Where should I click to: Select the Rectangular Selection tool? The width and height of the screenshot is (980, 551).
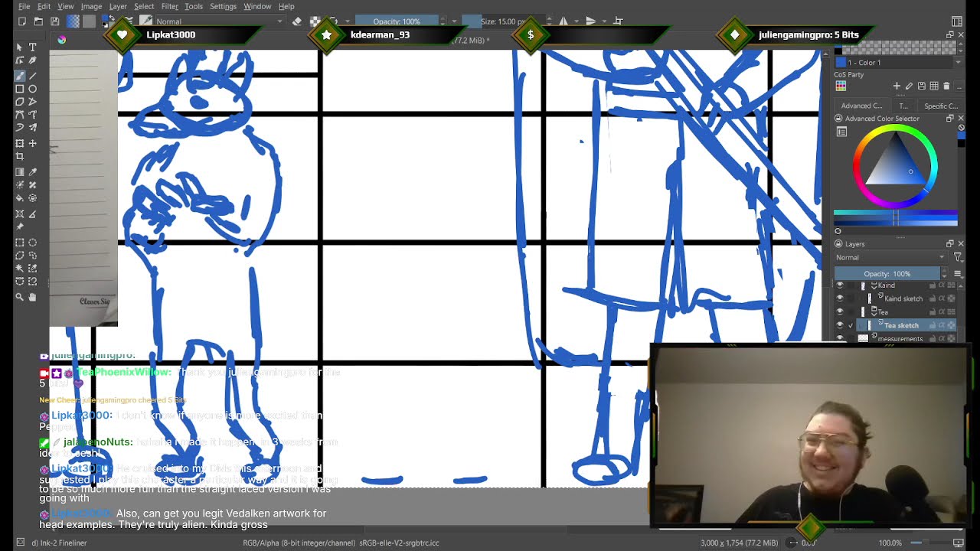20,243
